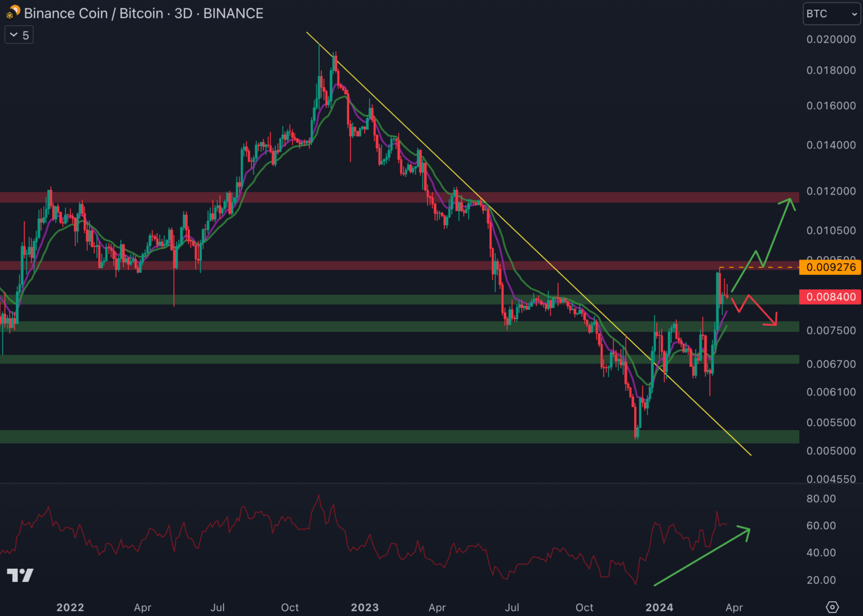Click the red 0.008400 current price label

(830, 297)
